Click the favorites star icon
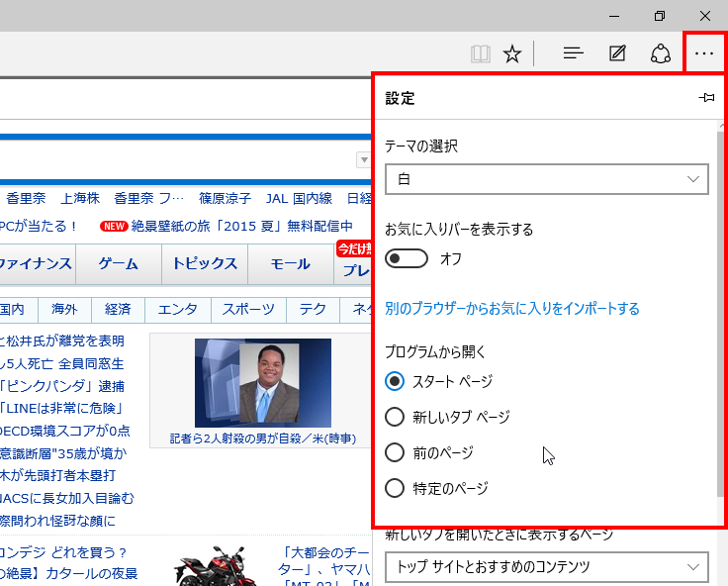The height and width of the screenshot is (586, 728). pyautogui.click(x=511, y=53)
